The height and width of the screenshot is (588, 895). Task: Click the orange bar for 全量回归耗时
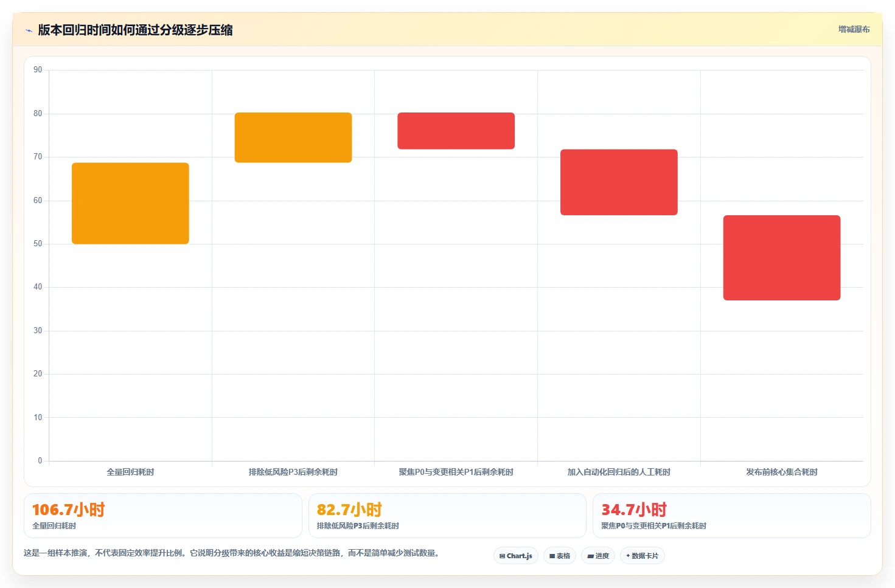(x=130, y=203)
